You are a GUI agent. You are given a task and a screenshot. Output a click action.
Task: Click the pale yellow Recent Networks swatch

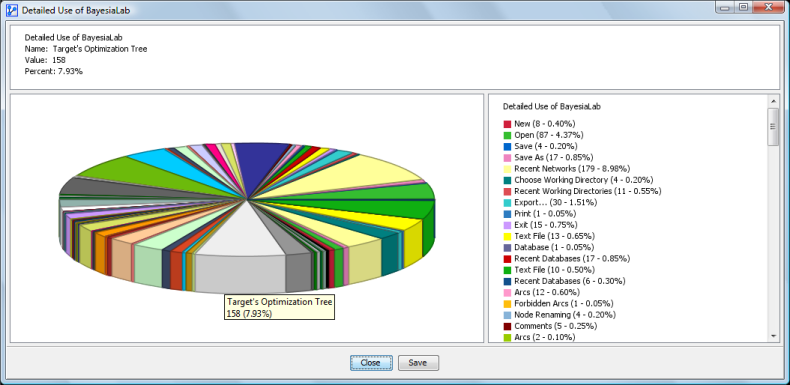[507, 169]
